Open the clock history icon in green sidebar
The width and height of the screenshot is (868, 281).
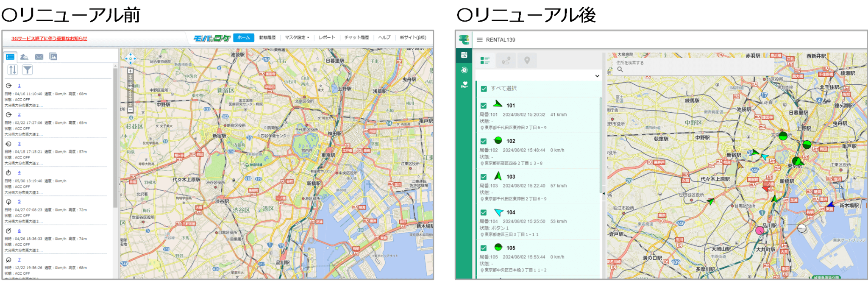464,70
